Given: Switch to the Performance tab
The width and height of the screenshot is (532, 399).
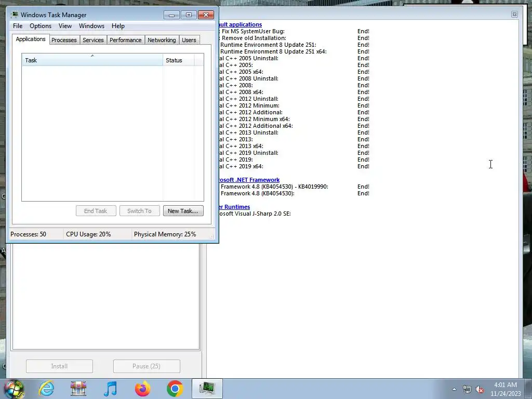Looking at the screenshot, I should coord(125,40).
